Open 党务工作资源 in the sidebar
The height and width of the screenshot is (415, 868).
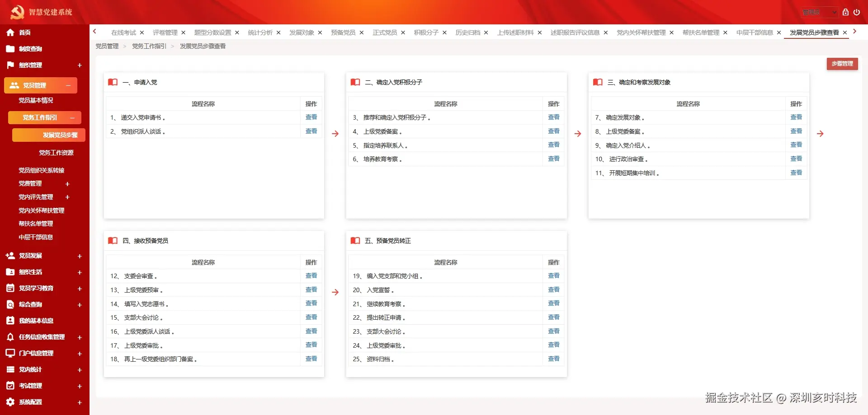[56, 153]
